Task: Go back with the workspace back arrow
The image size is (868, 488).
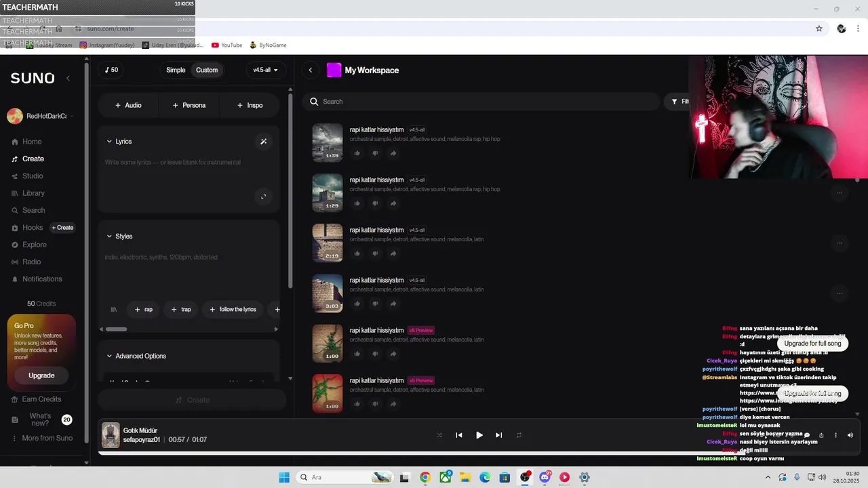Action: pyautogui.click(x=311, y=70)
